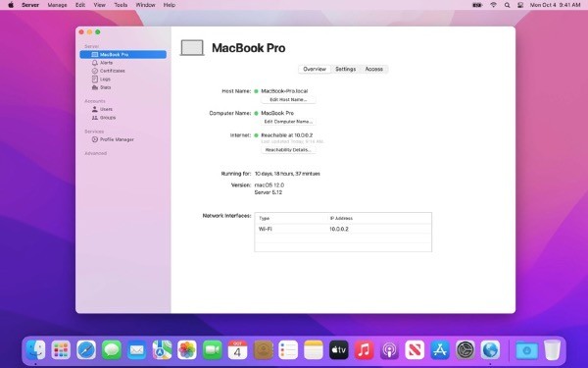Screen dimensions: 588x368
Task: Open the View menu
Action: point(99,5)
